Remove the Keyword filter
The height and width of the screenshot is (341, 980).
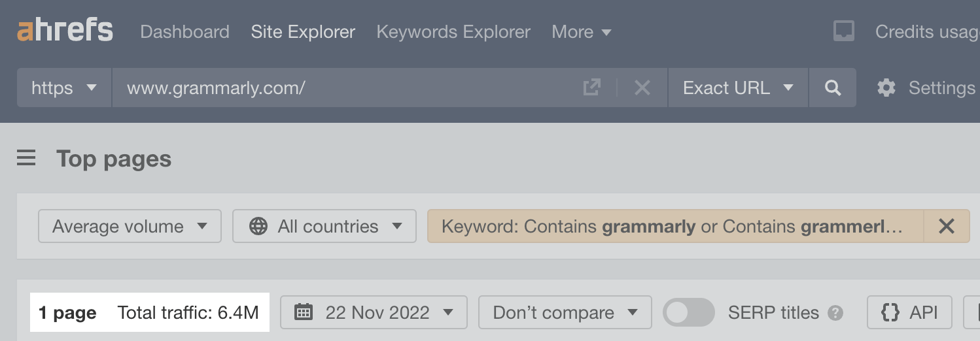[x=946, y=226]
